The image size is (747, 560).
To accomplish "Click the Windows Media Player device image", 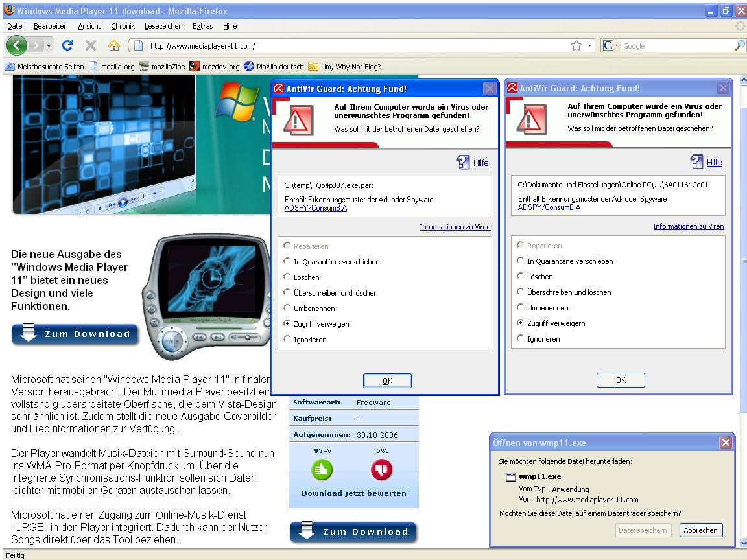I will (x=208, y=297).
